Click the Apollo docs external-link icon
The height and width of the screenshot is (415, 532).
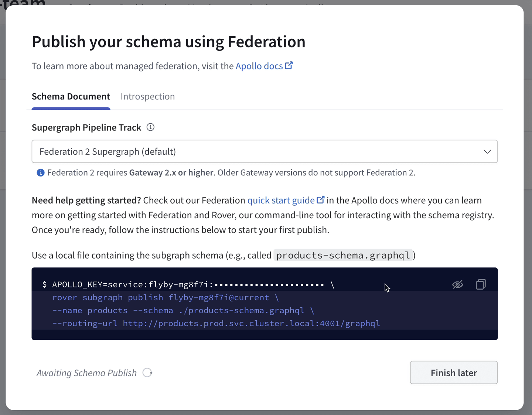(x=289, y=65)
